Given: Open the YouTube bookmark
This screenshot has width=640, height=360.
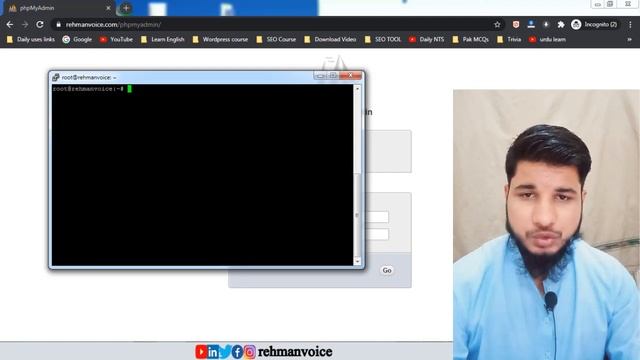Looking at the screenshot, I should pos(116,39).
